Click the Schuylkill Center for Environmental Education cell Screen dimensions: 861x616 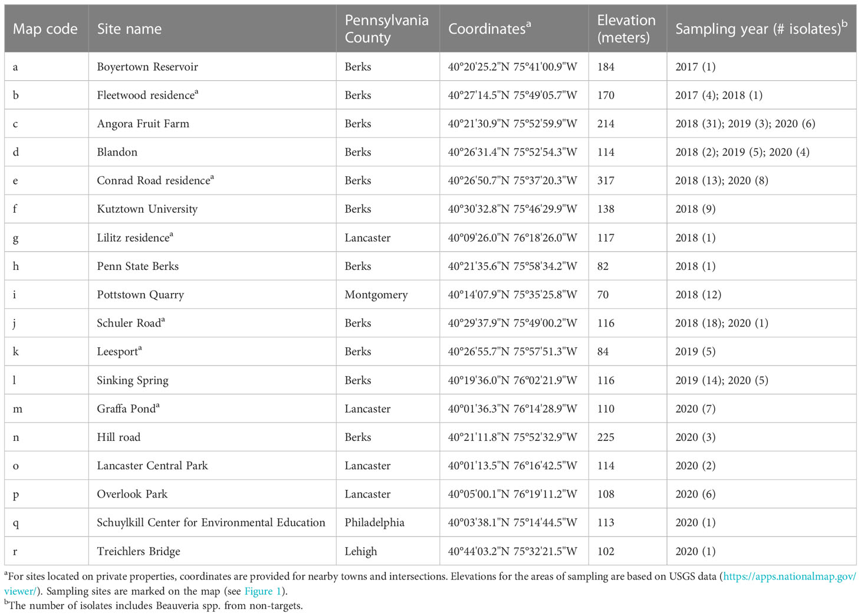(211, 523)
